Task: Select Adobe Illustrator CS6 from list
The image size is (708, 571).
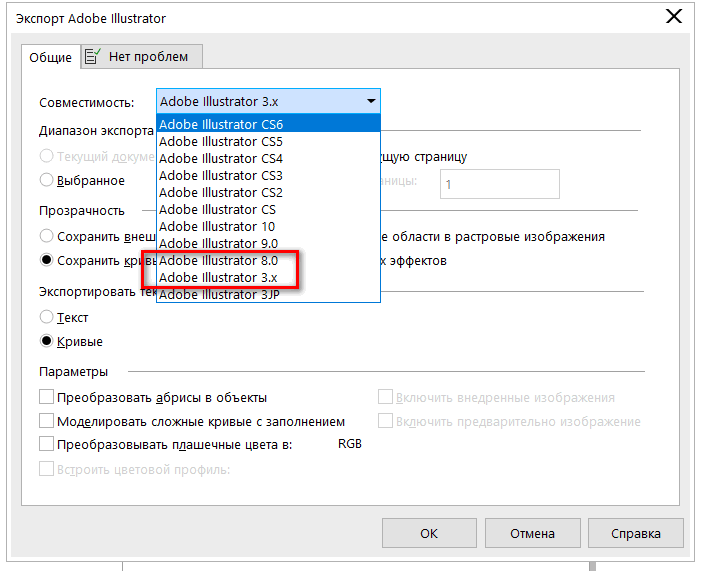Action: click(221, 124)
